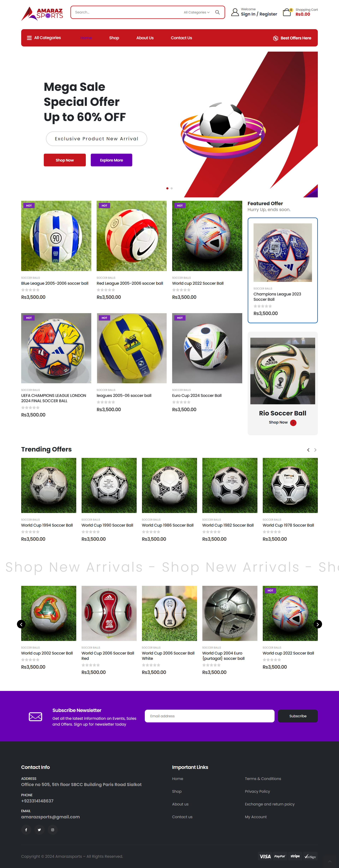Expand the All Categories search dropdown

click(197, 13)
